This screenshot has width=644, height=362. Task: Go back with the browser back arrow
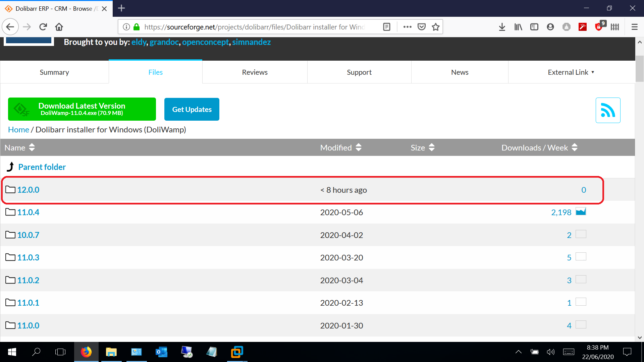(x=10, y=27)
